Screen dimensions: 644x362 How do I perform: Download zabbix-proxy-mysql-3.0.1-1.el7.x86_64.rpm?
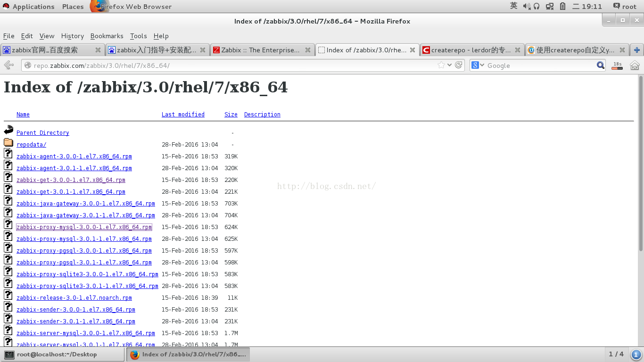pyautogui.click(x=84, y=239)
